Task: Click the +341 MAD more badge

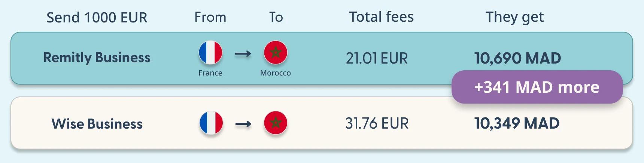Action: point(537,87)
